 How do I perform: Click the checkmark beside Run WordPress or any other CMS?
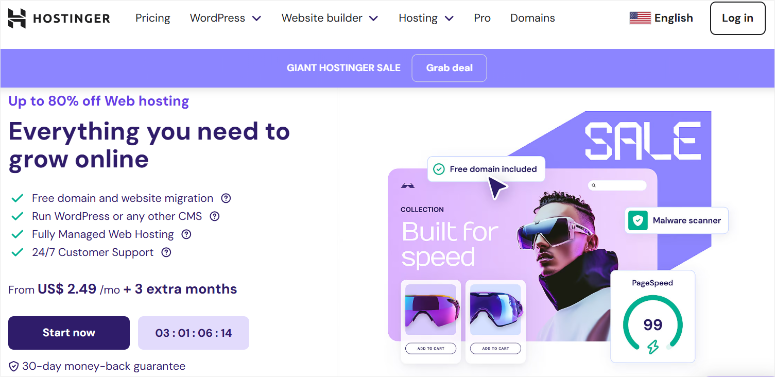(17, 216)
